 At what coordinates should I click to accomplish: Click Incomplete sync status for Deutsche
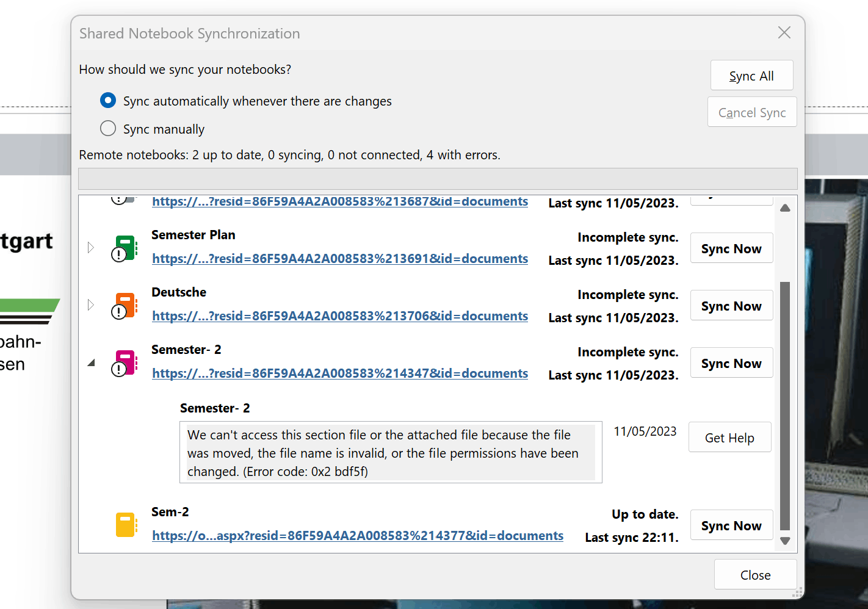pos(628,295)
